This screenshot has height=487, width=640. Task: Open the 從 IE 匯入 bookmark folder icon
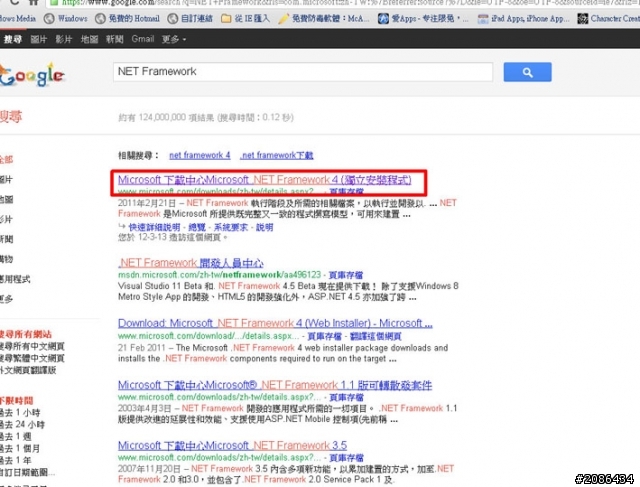click(226, 18)
